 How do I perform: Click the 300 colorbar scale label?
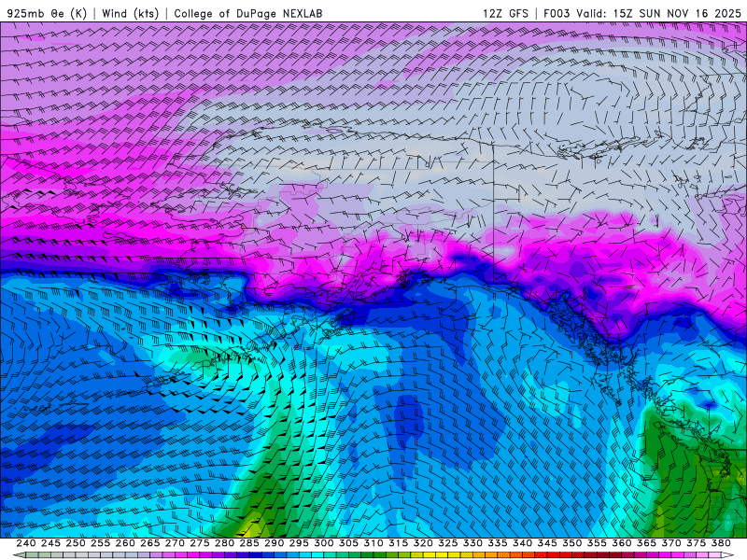tap(323, 543)
